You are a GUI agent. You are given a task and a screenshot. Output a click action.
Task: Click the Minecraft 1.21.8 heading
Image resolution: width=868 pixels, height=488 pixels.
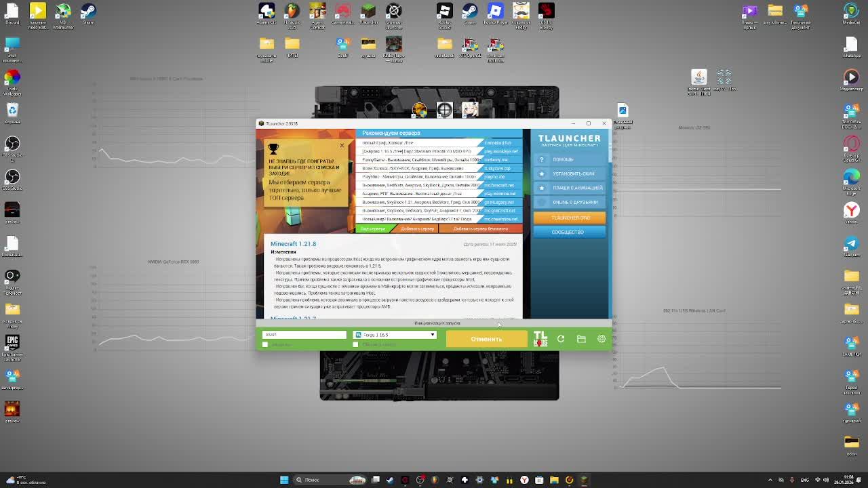(293, 244)
